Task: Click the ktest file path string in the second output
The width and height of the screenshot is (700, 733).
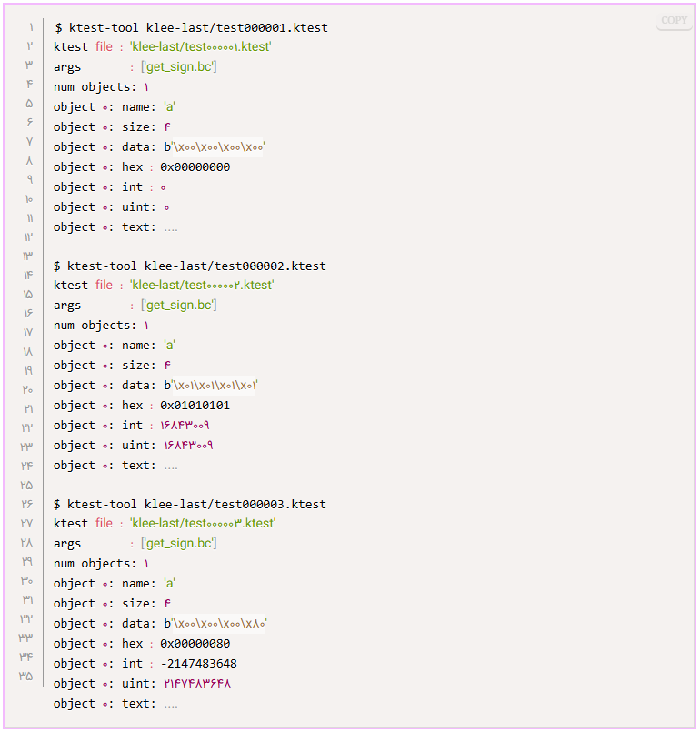Action: click(x=201, y=285)
